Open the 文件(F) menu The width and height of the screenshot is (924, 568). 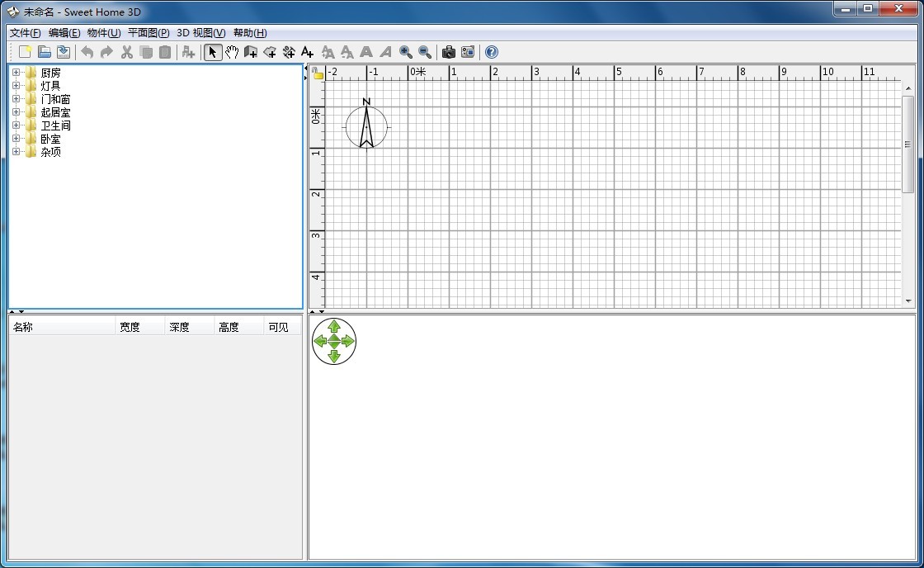click(25, 33)
